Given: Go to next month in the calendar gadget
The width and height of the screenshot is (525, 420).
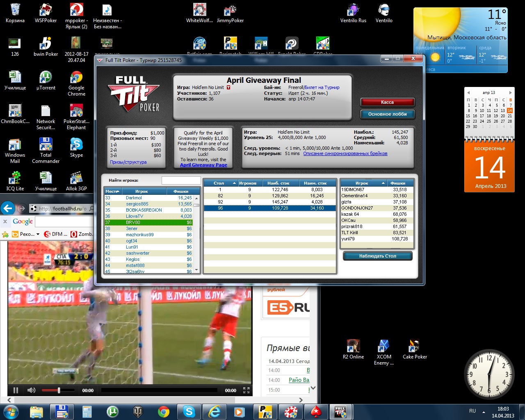Looking at the screenshot, I should 510,93.
